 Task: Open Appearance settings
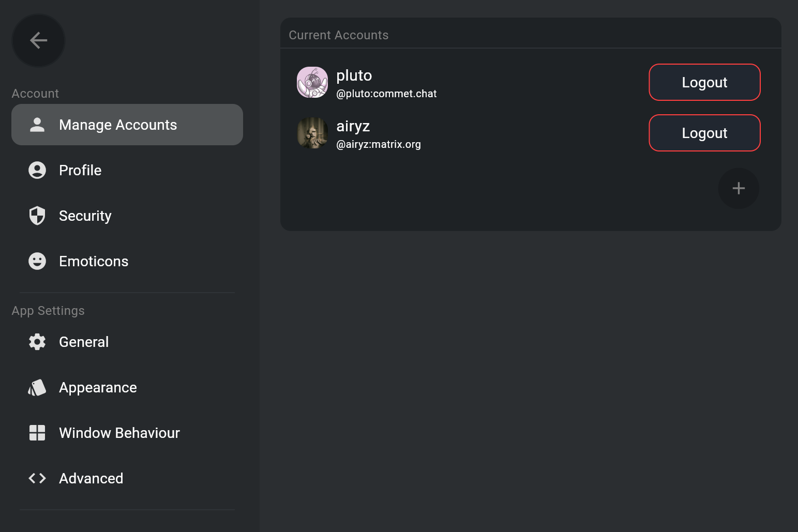[98, 387]
